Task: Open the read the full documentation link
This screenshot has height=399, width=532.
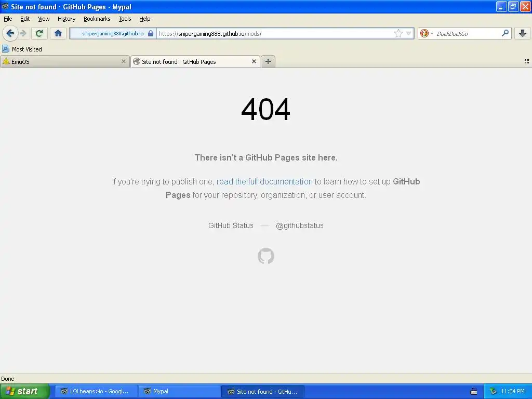Action: tap(264, 181)
